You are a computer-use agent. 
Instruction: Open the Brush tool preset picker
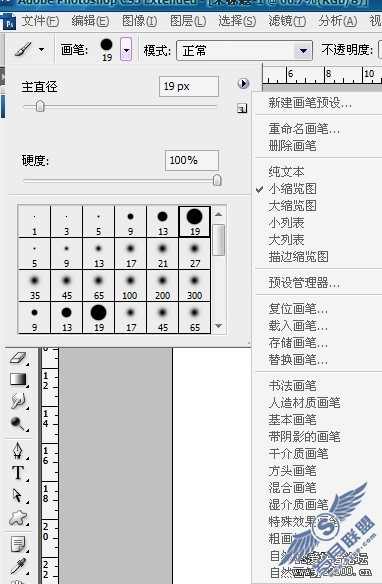pyautogui.click(x=24, y=49)
